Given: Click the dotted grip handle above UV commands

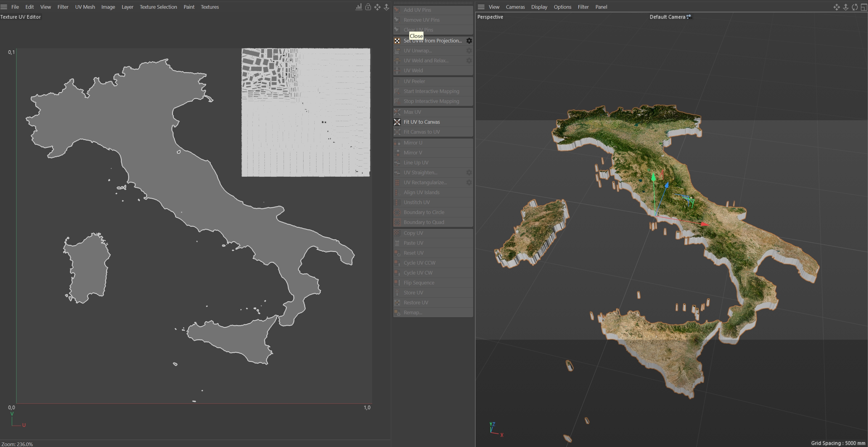Looking at the screenshot, I should (x=433, y=3).
